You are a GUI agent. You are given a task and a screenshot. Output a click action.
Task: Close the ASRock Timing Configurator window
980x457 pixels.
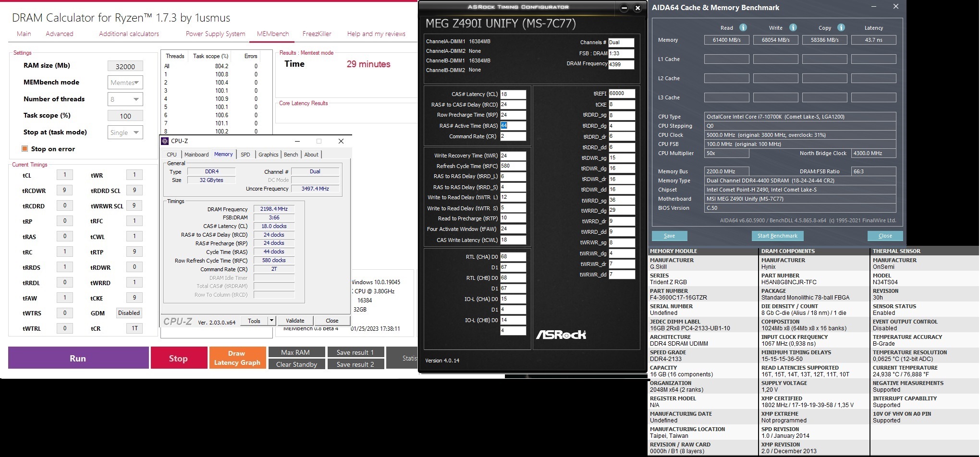click(637, 8)
